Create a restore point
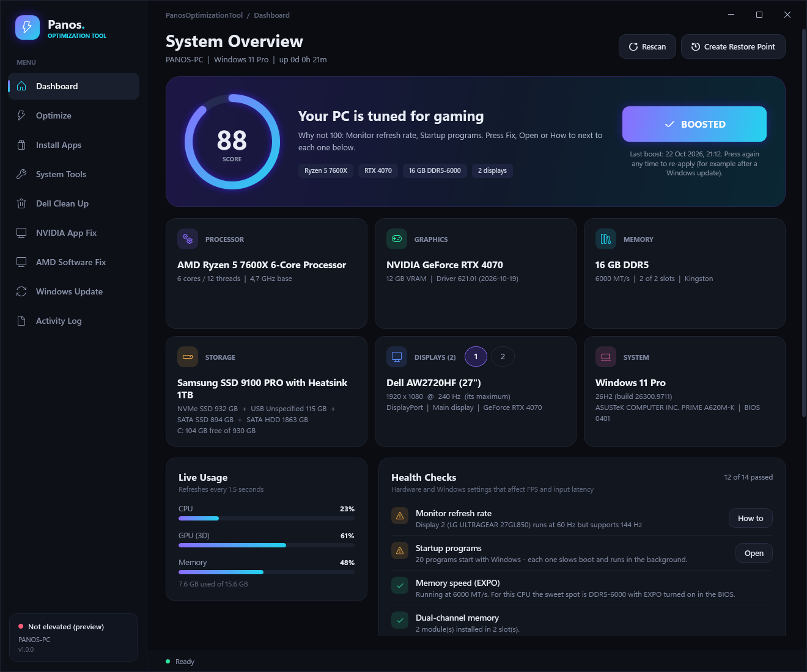This screenshot has height=672, width=807. pos(733,46)
